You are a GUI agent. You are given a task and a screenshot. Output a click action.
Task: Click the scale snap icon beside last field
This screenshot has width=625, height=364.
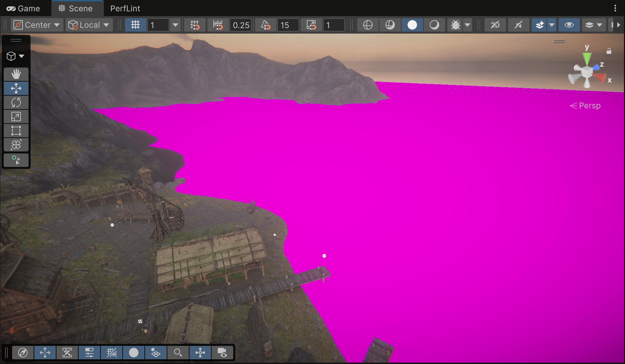coord(311,25)
